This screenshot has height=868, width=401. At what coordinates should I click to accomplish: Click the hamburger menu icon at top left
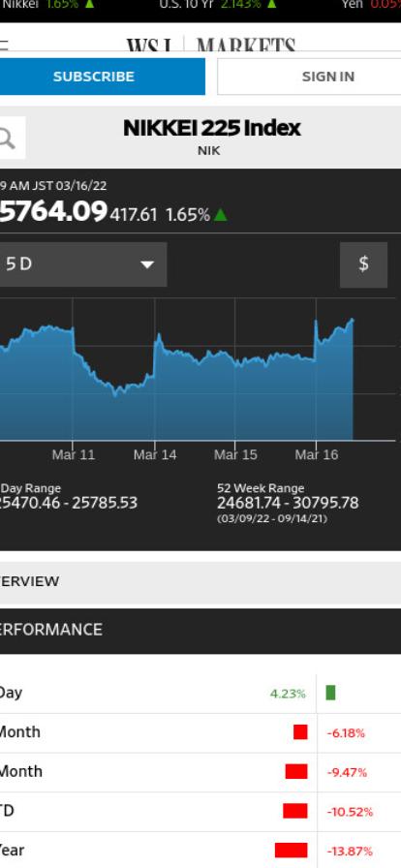(4, 45)
